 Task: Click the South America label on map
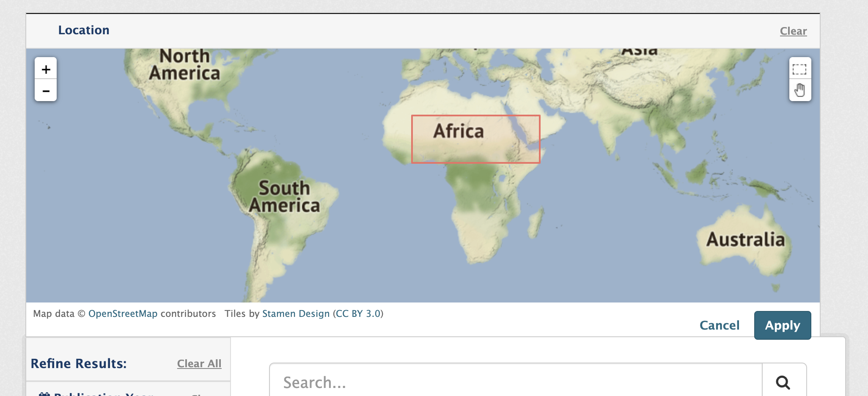[284, 197]
